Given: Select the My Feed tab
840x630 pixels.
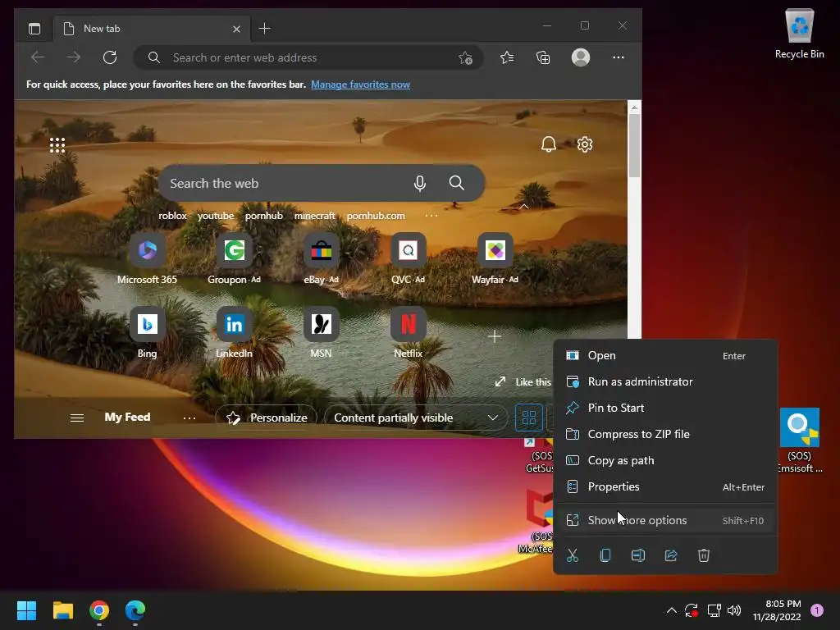Looking at the screenshot, I should 127,417.
